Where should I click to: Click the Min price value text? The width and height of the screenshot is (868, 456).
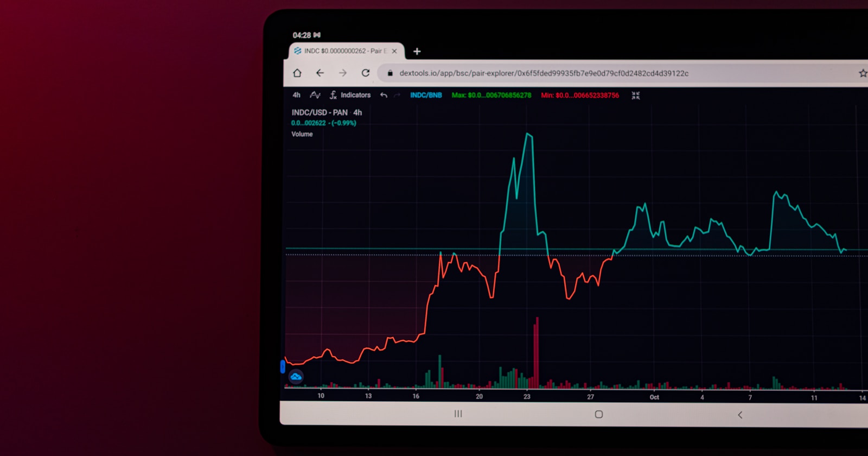pos(580,96)
